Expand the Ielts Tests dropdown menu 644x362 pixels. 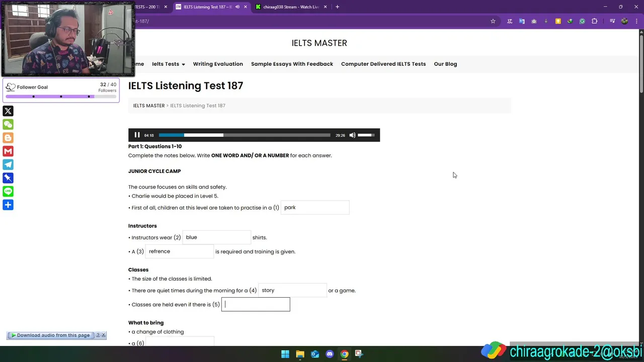(x=169, y=64)
